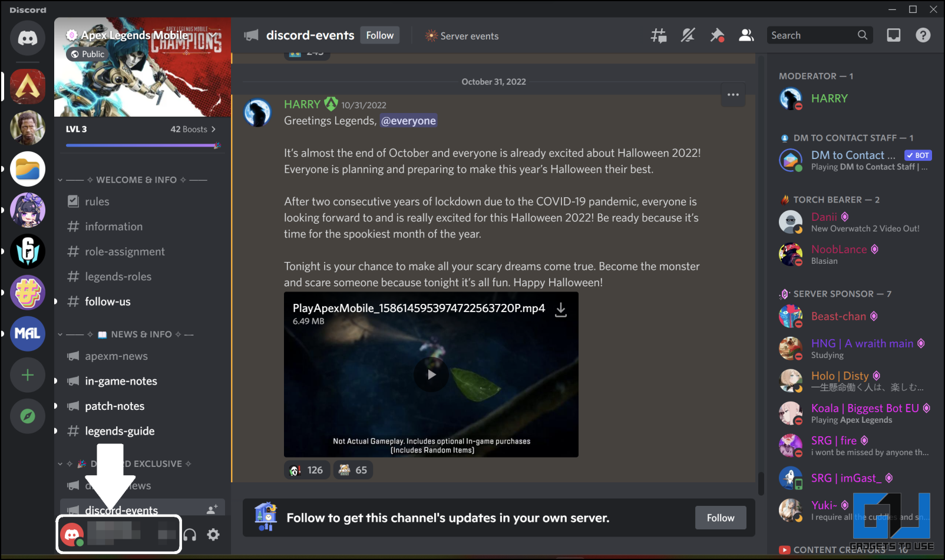
Task: Open the rules channel
Action: point(142,201)
